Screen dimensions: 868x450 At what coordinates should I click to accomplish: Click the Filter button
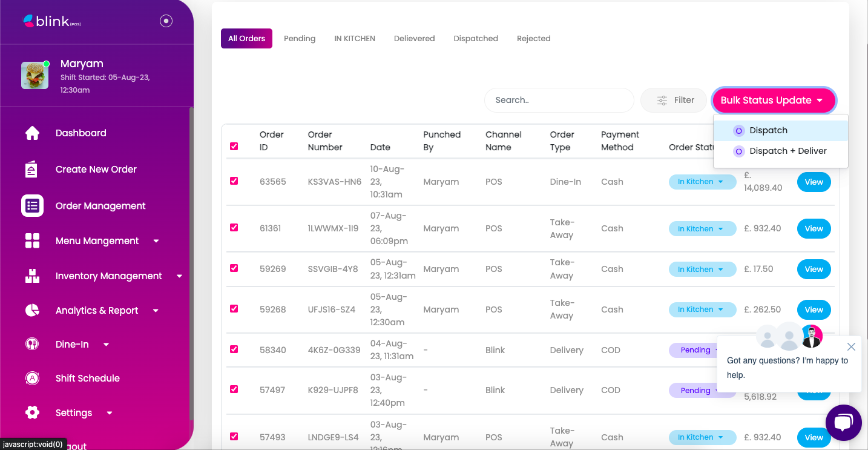coord(674,101)
